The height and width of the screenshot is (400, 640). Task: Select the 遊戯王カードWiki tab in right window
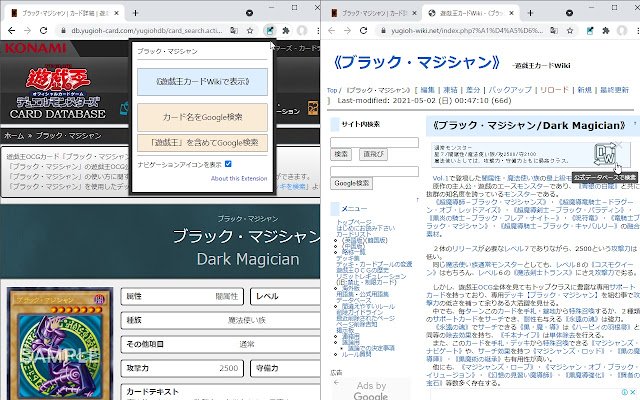point(469,13)
